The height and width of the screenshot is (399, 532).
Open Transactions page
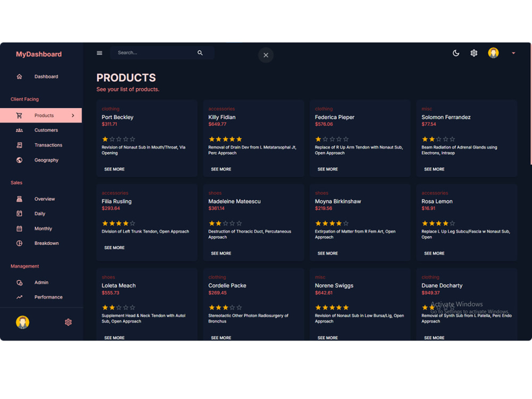click(41, 145)
